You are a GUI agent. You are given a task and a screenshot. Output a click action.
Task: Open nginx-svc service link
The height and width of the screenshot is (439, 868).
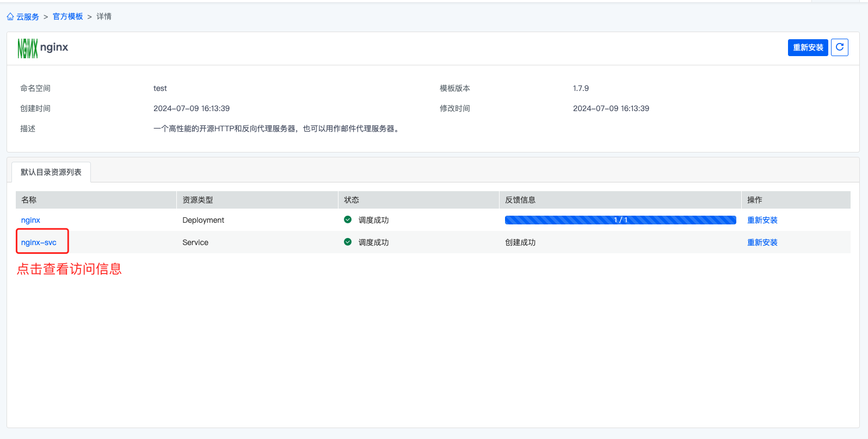click(x=39, y=242)
